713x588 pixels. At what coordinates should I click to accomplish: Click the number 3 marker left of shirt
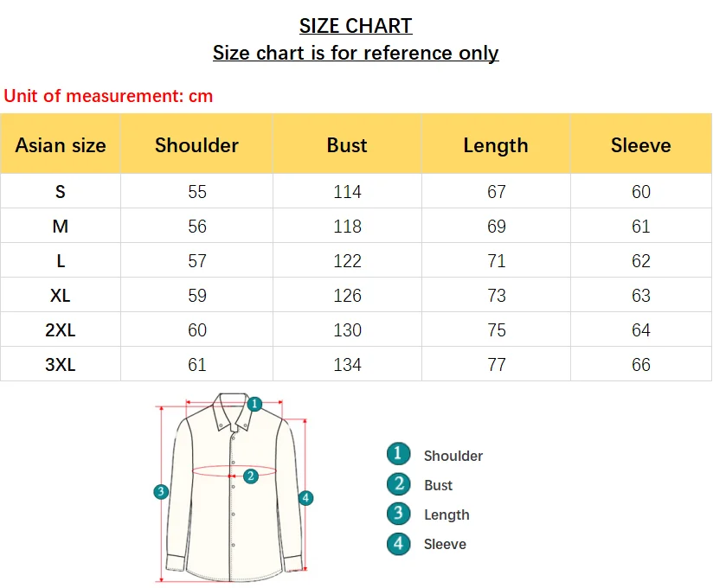click(x=161, y=492)
